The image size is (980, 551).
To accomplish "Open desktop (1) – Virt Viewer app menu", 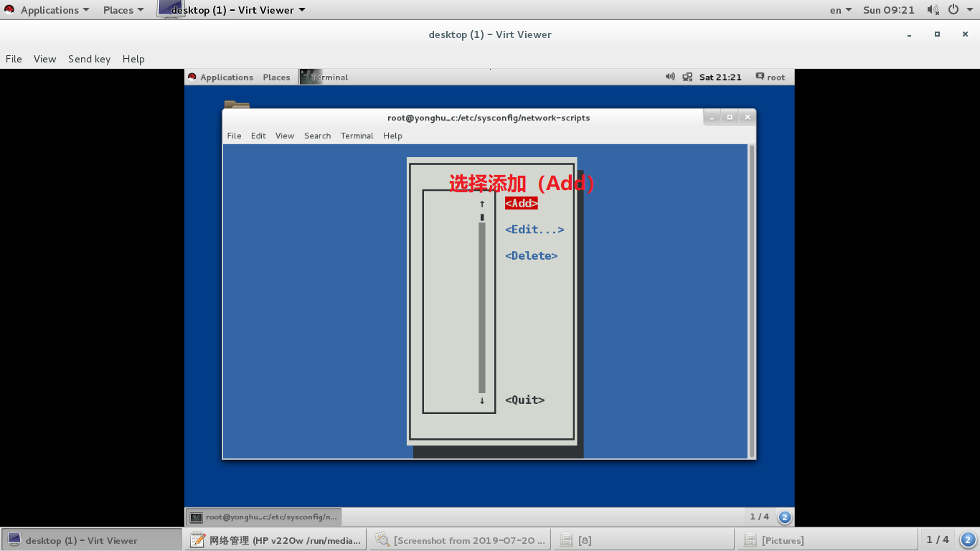I will (x=232, y=10).
